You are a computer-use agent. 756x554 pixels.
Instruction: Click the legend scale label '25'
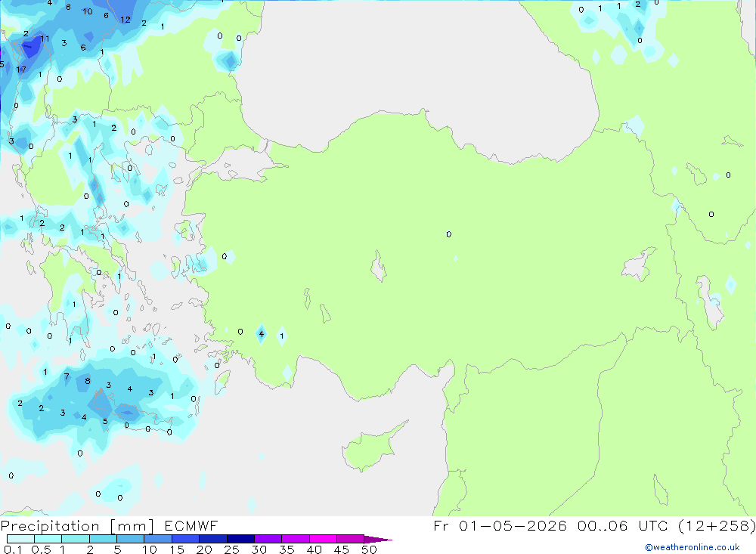pos(231,549)
